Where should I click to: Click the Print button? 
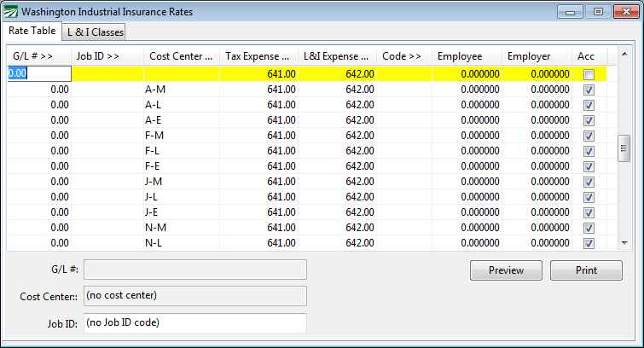586,270
